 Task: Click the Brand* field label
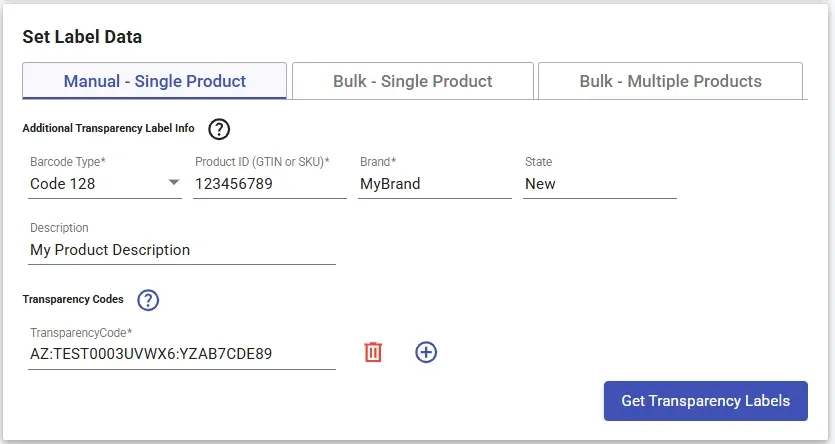(x=378, y=162)
